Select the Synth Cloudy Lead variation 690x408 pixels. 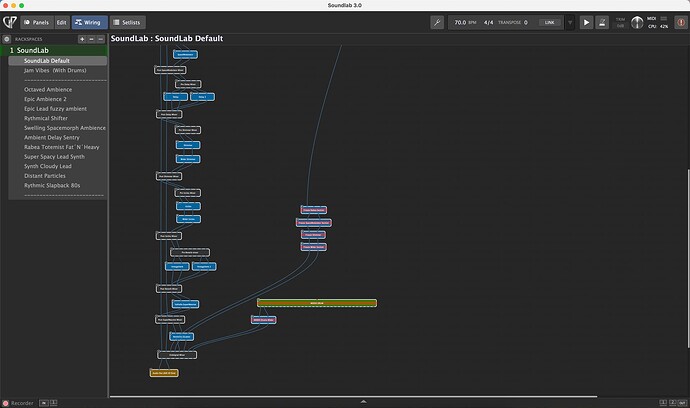point(58,166)
